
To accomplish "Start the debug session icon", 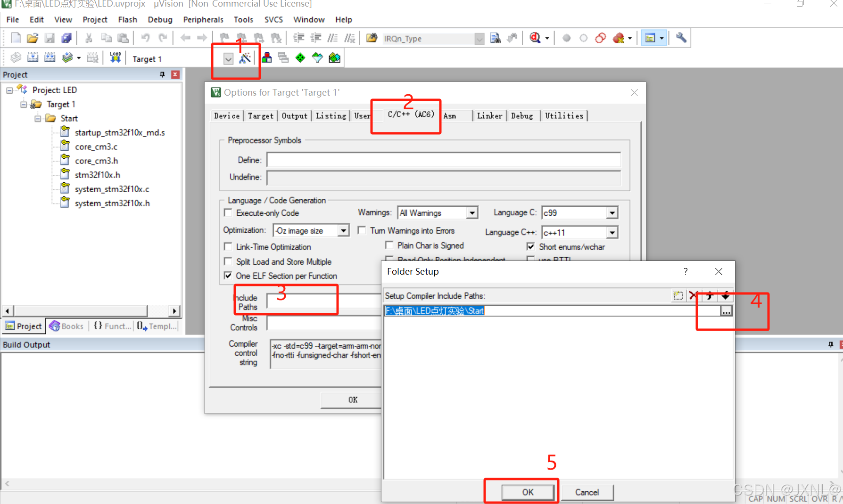I will click(535, 38).
